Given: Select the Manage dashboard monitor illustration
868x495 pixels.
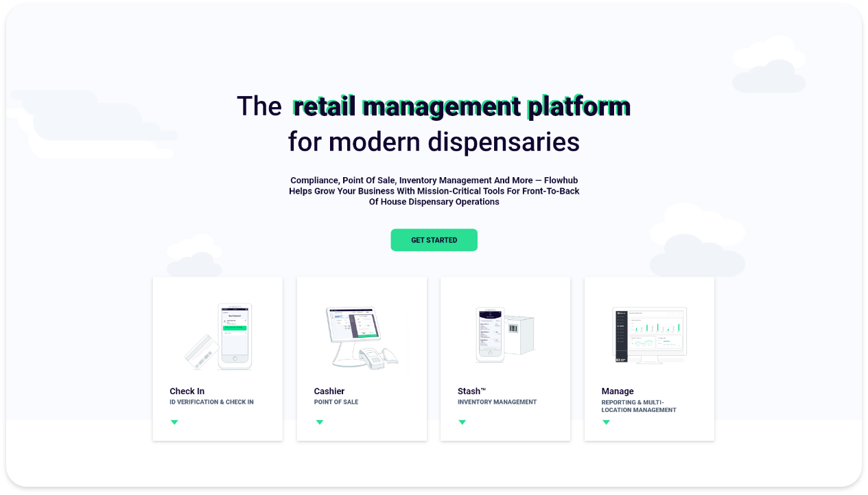Looking at the screenshot, I should tap(649, 334).
